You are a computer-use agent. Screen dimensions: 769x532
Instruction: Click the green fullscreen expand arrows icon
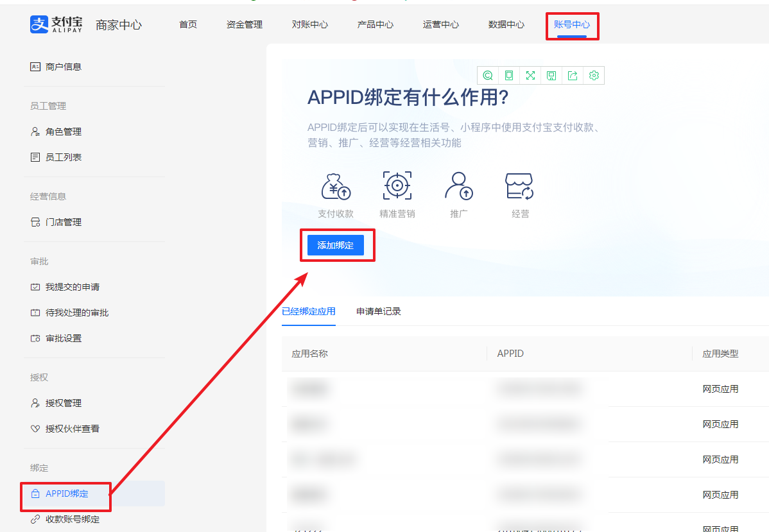pos(530,76)
